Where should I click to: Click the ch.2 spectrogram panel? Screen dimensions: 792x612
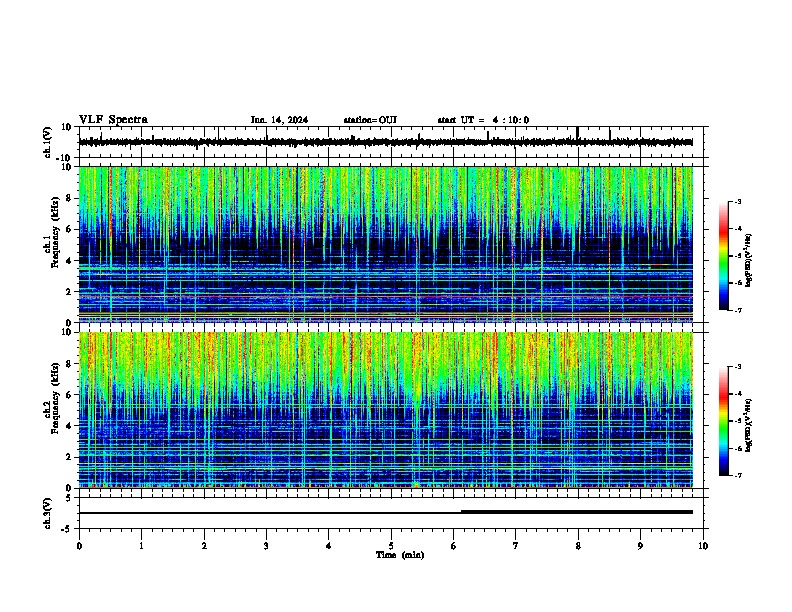[385, 410]
